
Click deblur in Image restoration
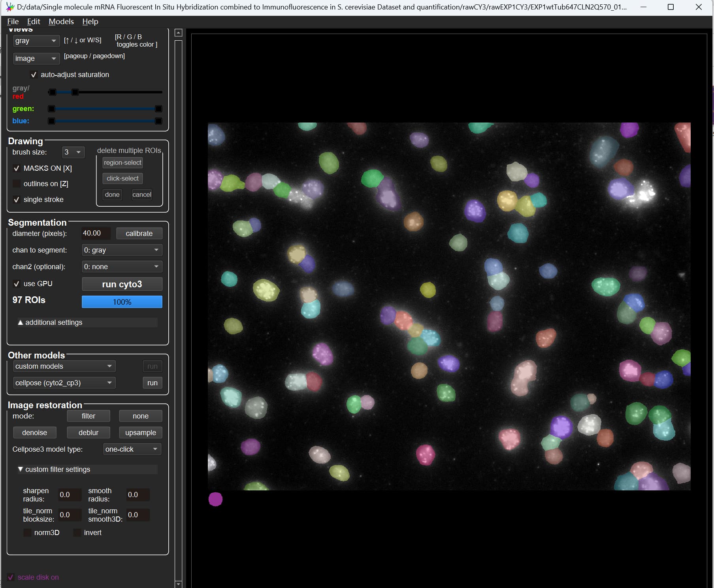pyautogui.click(x=88, y=432)
